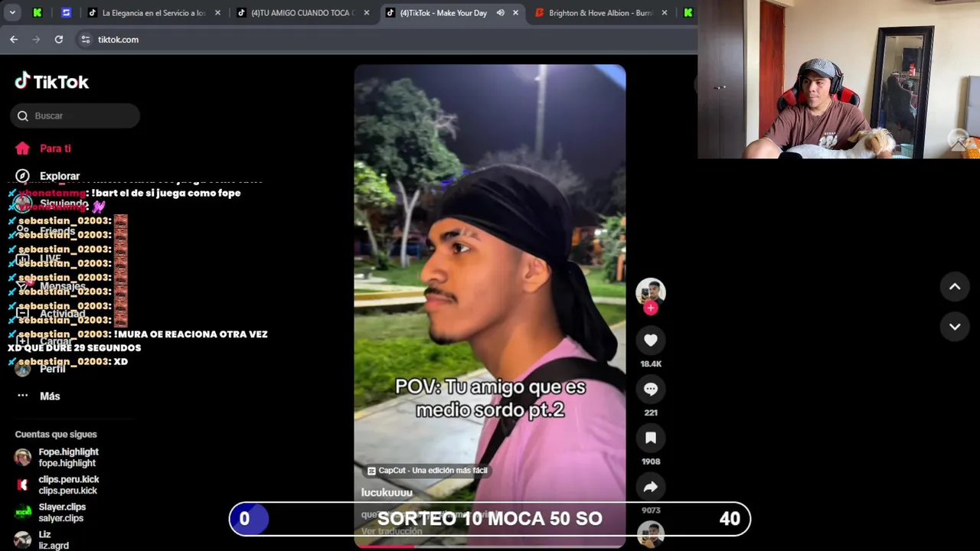Like the video with heart icon

[x=650, y=341]
